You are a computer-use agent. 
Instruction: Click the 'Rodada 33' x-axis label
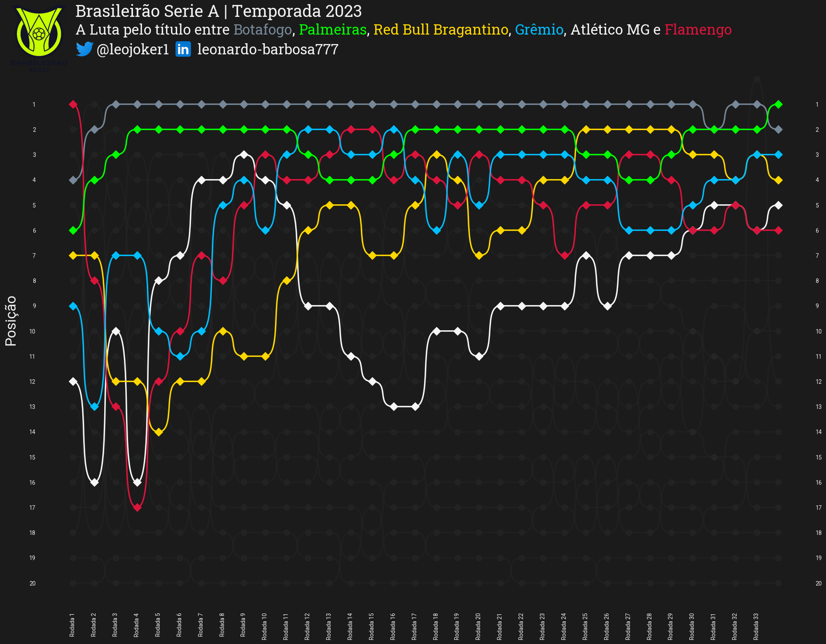pos(756,626)
